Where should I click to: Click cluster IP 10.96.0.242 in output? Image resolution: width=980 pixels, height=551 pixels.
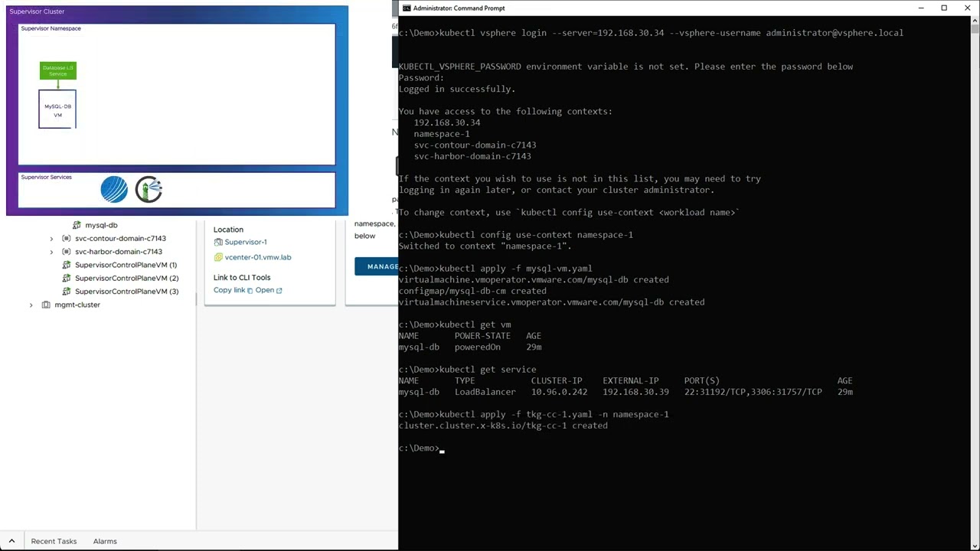(559, 392)
